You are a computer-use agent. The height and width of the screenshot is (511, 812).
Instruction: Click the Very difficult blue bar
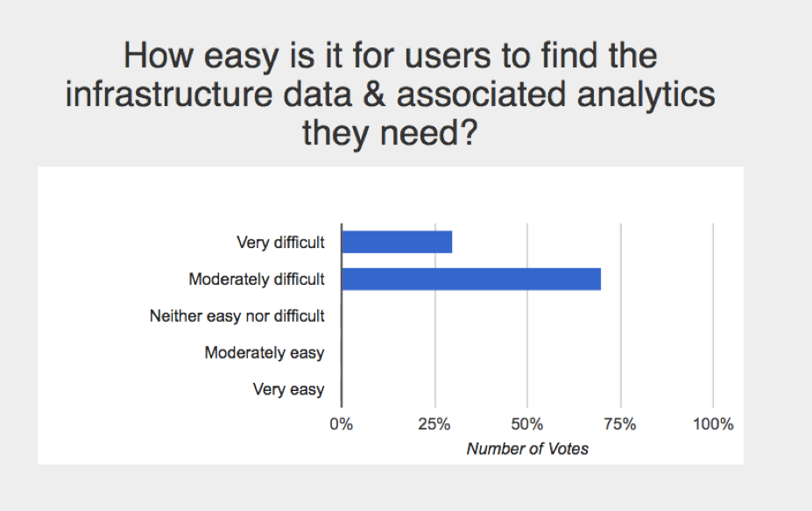point(397,242)
